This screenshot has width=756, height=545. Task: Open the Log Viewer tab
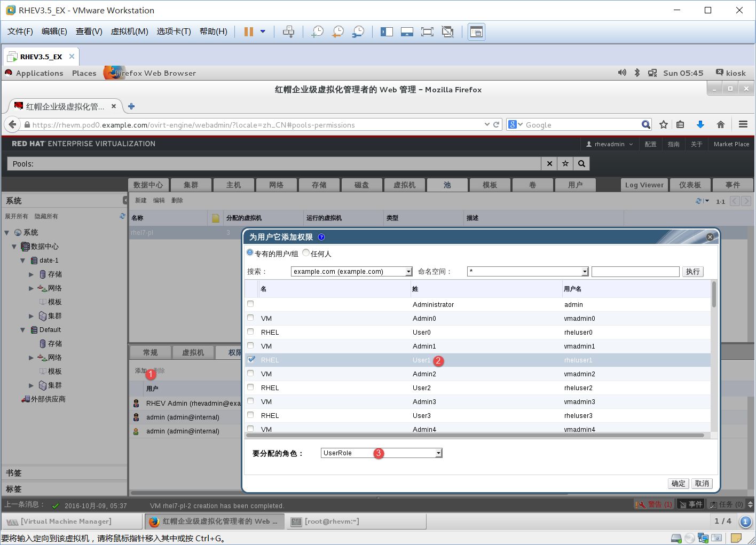click(x=644, y=185)
